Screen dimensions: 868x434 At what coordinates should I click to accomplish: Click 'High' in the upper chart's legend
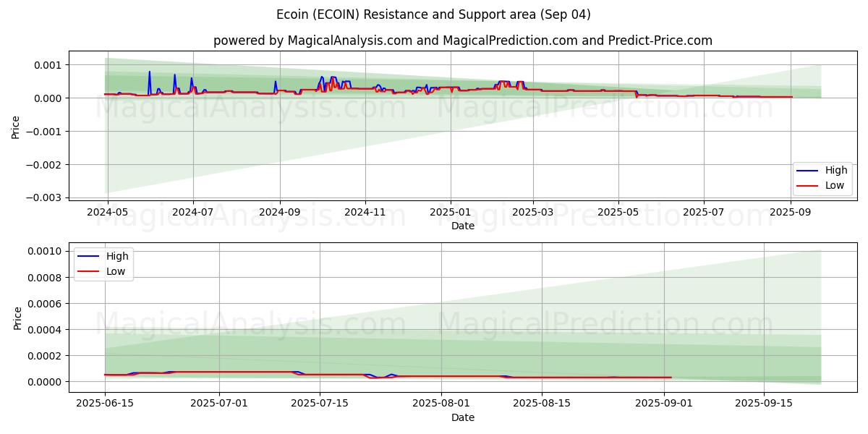836,171
